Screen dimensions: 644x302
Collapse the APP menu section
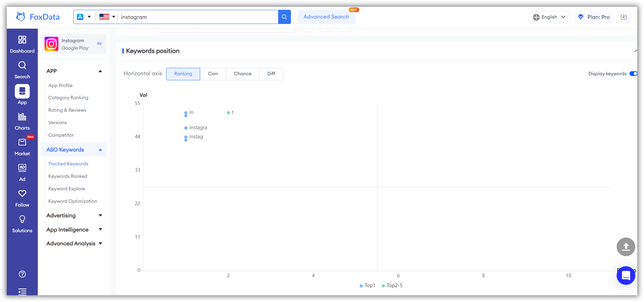point(100,71)
